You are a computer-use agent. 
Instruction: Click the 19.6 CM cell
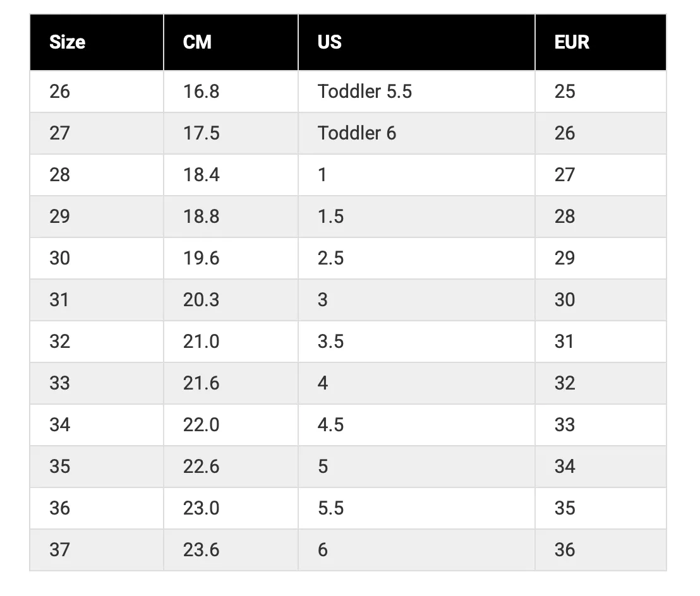pos(231,258)
